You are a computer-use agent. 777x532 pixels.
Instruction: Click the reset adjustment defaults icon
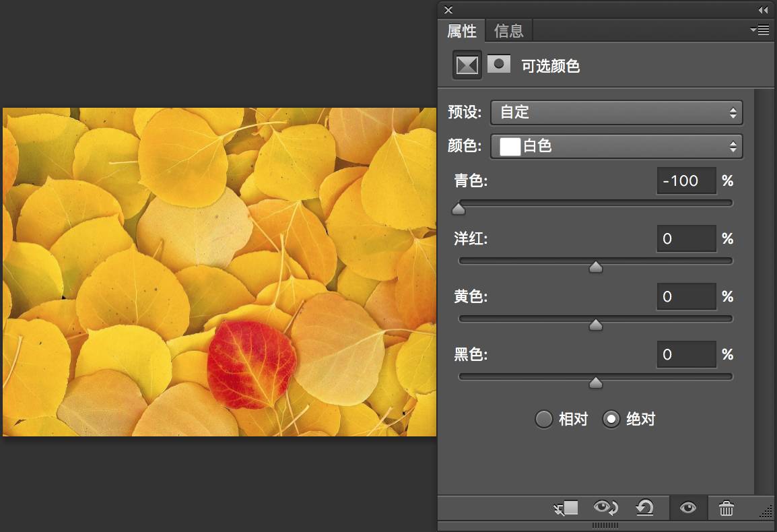pyautogui.click(x=644, y=508)
